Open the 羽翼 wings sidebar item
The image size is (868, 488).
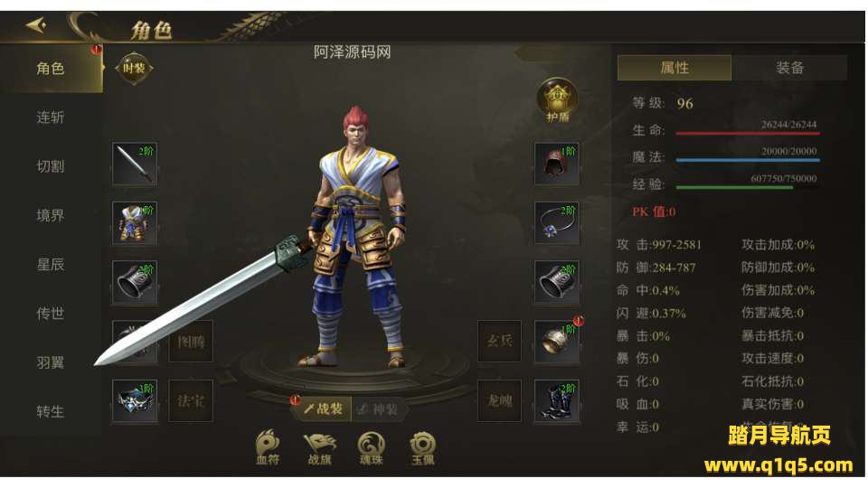[x=51, y=362]
